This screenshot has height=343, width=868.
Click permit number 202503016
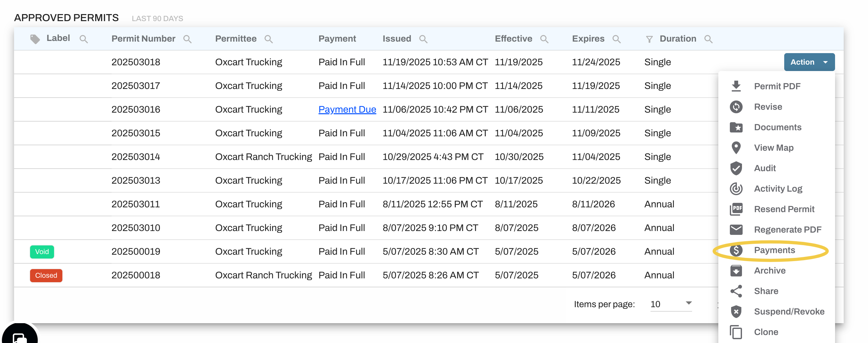point(136,109)
